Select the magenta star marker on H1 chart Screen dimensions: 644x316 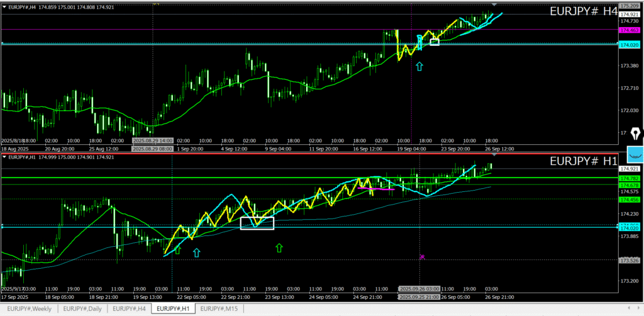[x=423, y=257]
